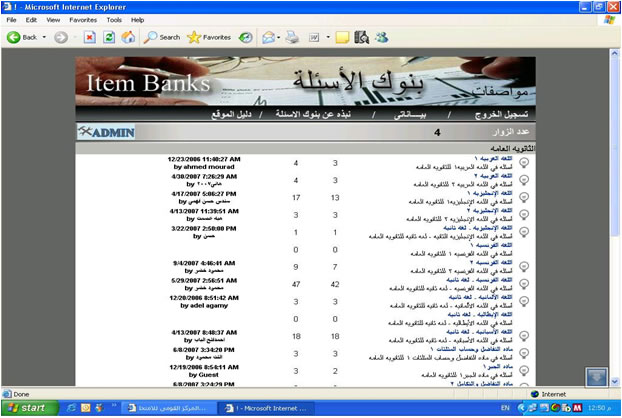Go to Home page icon
This screenshot has width=622, height=418.
(x=127, y=37)
